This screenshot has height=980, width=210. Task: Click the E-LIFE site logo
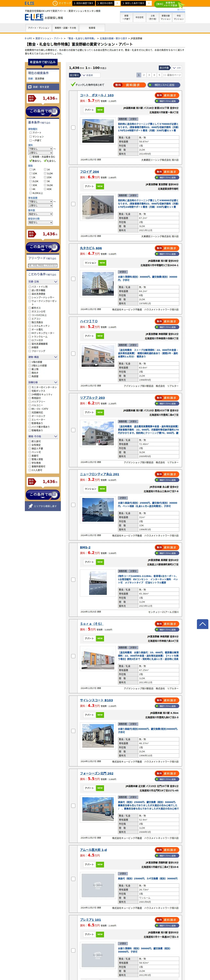[34, 17]
